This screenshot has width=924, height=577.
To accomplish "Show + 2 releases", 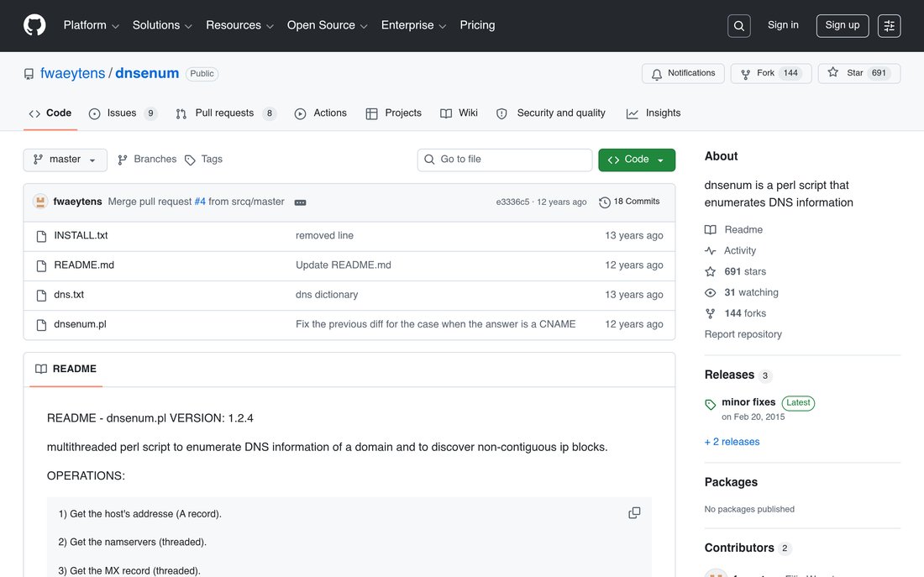I will point(732,442).
